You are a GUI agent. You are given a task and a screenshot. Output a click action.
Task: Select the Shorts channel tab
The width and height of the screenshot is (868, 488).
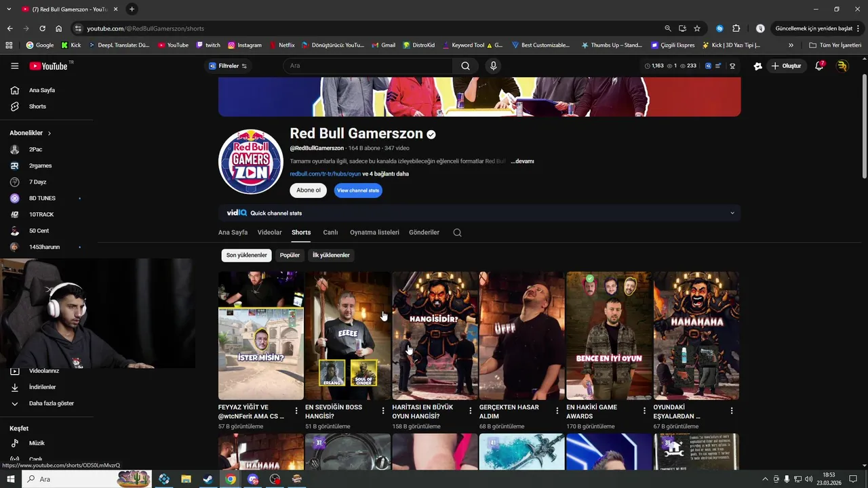coord(301,232)
